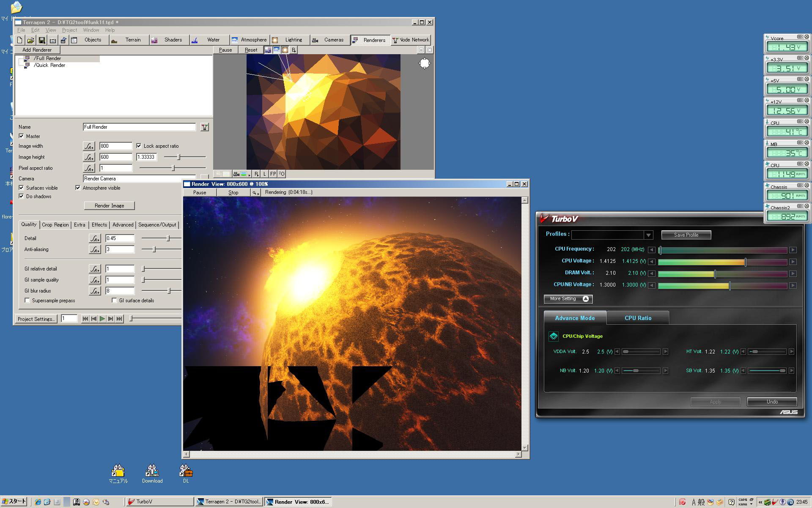Open the TurboV Profiles dropdown
This screenshot has height=508, width=812.
coord(648,235)
